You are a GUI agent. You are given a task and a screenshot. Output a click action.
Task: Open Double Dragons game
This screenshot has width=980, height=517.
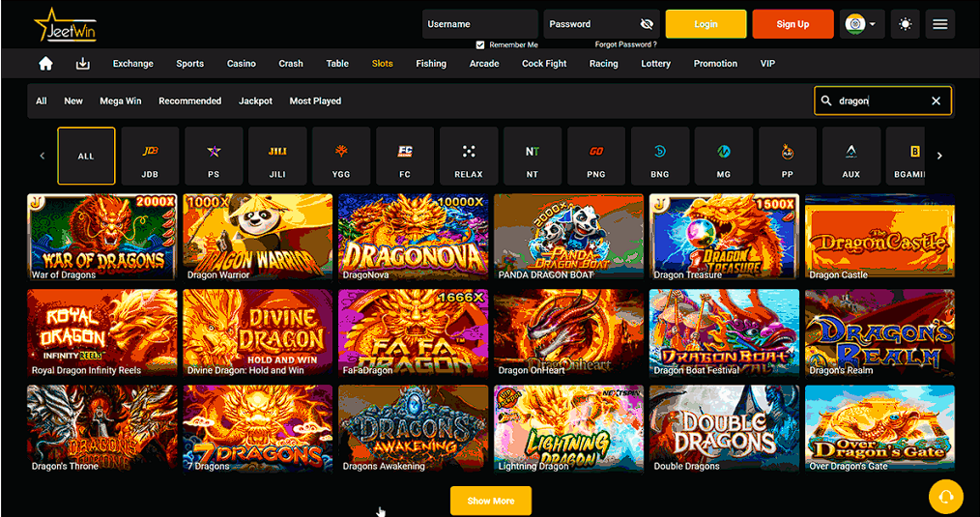pyautogui.click(x=725, y=427)
